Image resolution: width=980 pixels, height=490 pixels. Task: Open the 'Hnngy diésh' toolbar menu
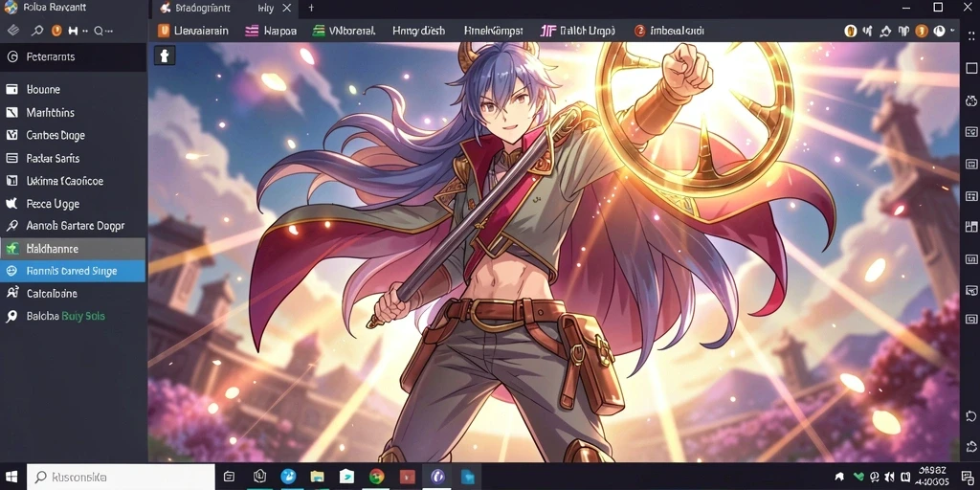pyautogui.click(x=418, y=31)
